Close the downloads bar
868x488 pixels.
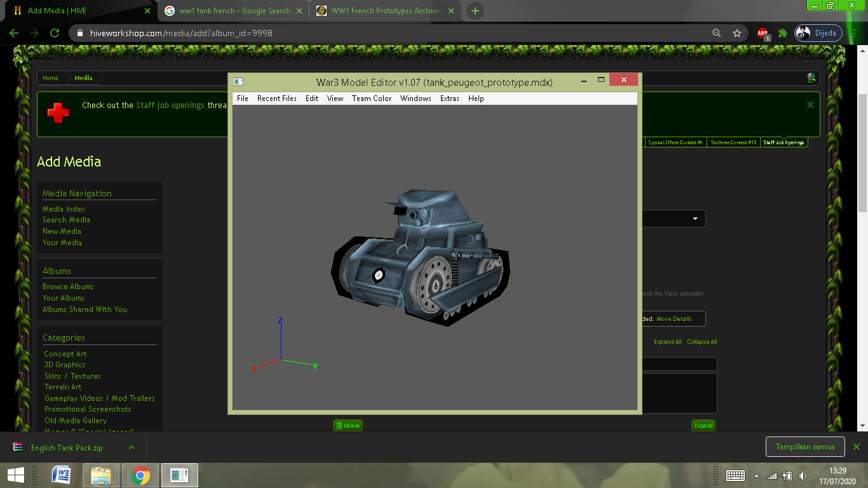pos(856,447)
